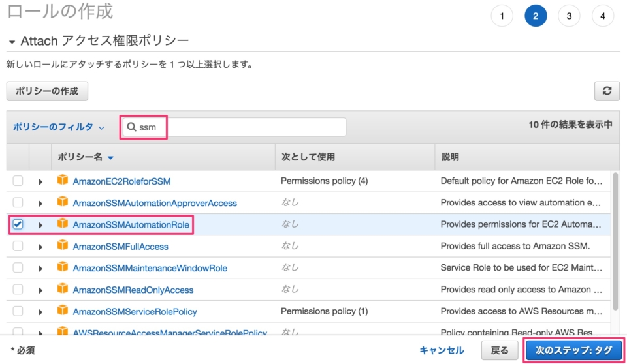
Task: Expand the AmazonEC2RoleforSSM row details
Action: pos(40,182)
